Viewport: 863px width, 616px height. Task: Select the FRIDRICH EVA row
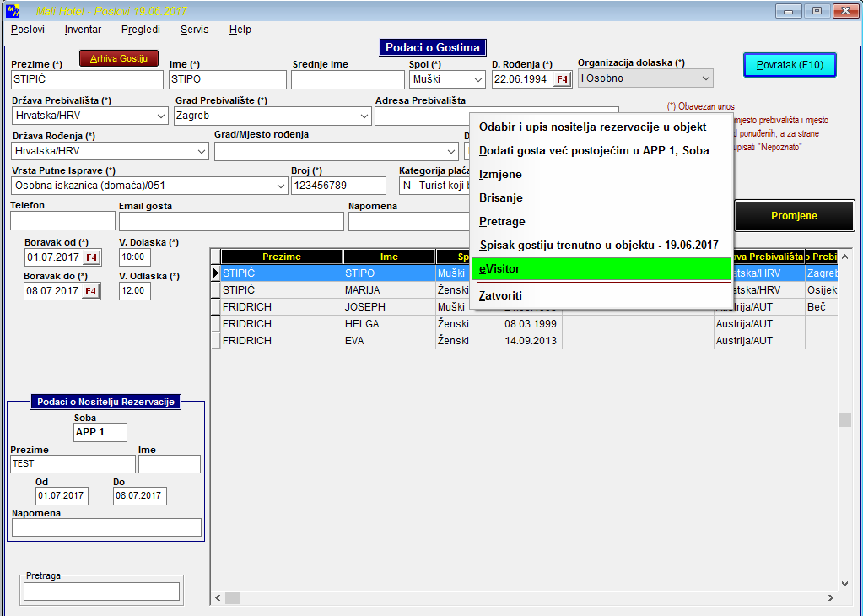(x=524, y=341)
